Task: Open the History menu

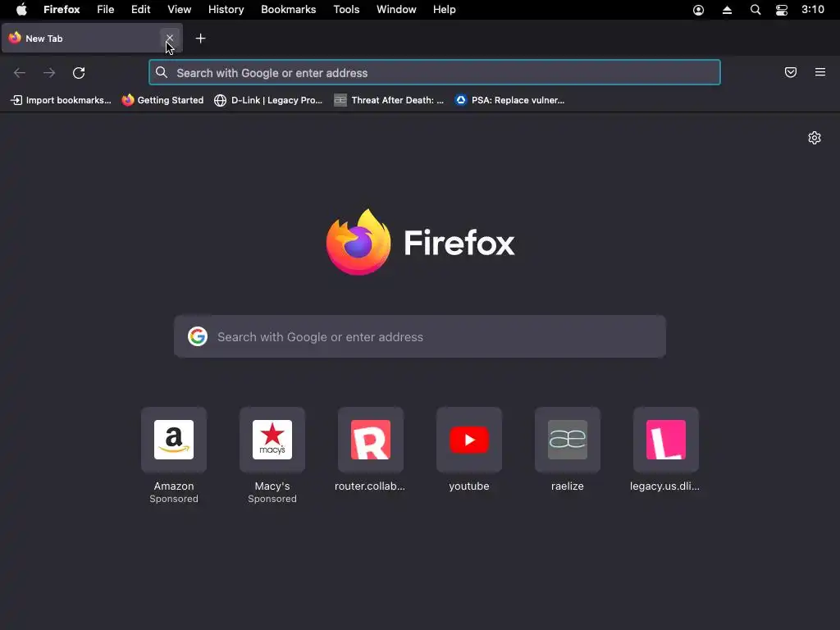Action: click(x=226, y=10)
